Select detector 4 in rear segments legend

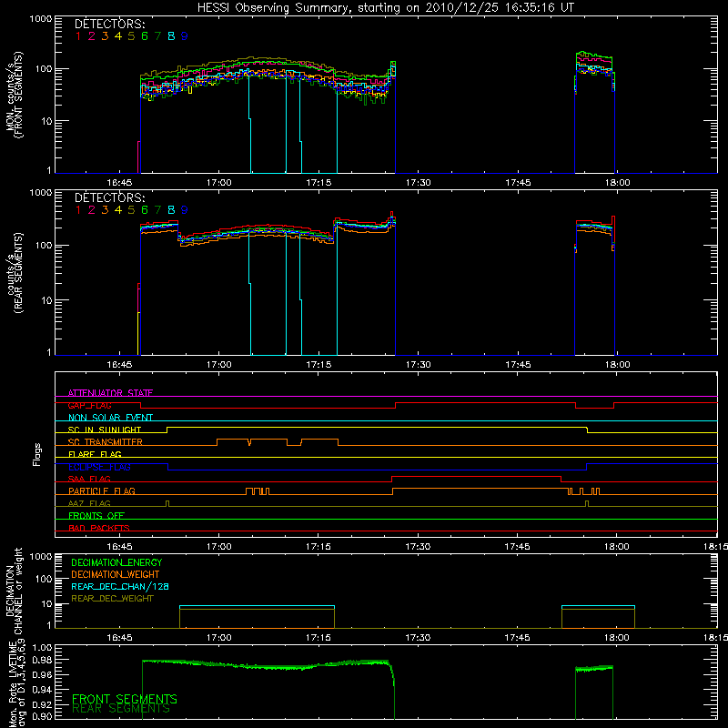[x=118, y=210]
